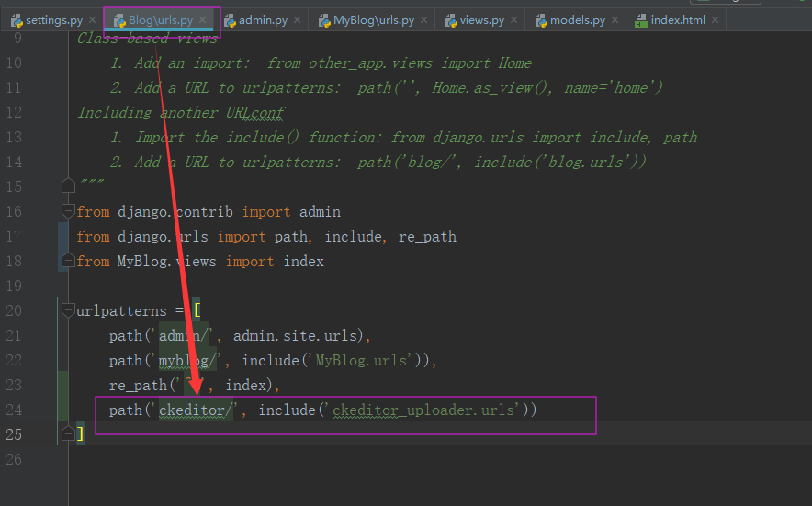Place cursor on 'ckeditor_uploader.urls' string

(423, 410)
